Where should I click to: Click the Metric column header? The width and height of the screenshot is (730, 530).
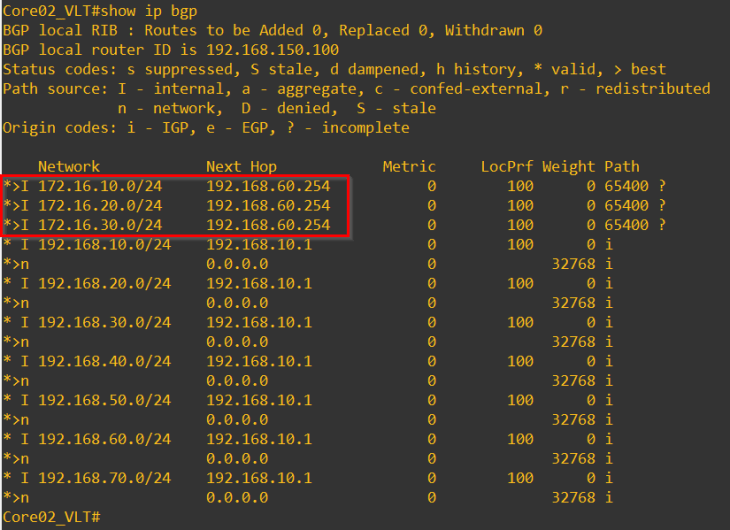(409, 167)
